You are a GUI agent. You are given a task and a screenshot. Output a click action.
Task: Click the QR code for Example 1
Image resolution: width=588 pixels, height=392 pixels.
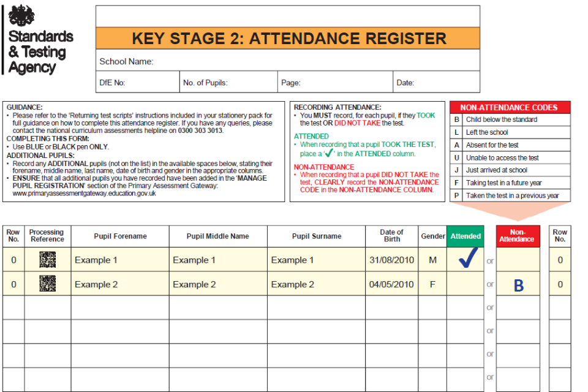(47, 260)
